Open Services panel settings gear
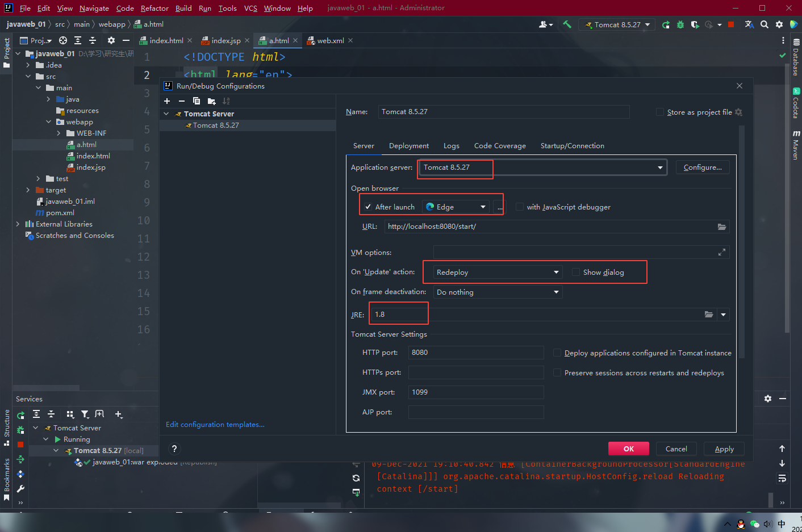This screenshot has height=532, width=802. (768, 399)
